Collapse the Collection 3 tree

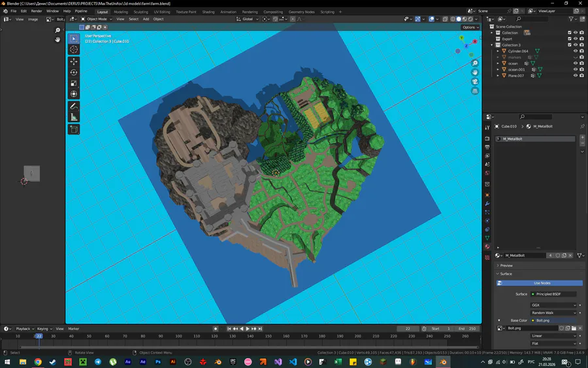(x=492, y=45)
